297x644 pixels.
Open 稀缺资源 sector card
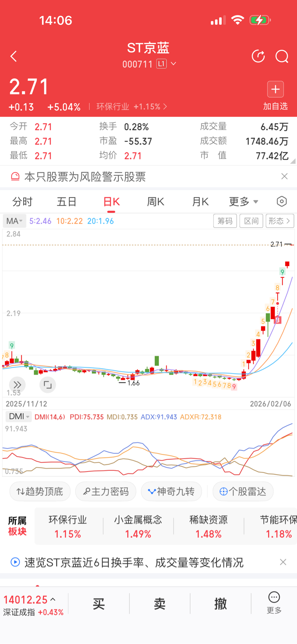point(208,527)
